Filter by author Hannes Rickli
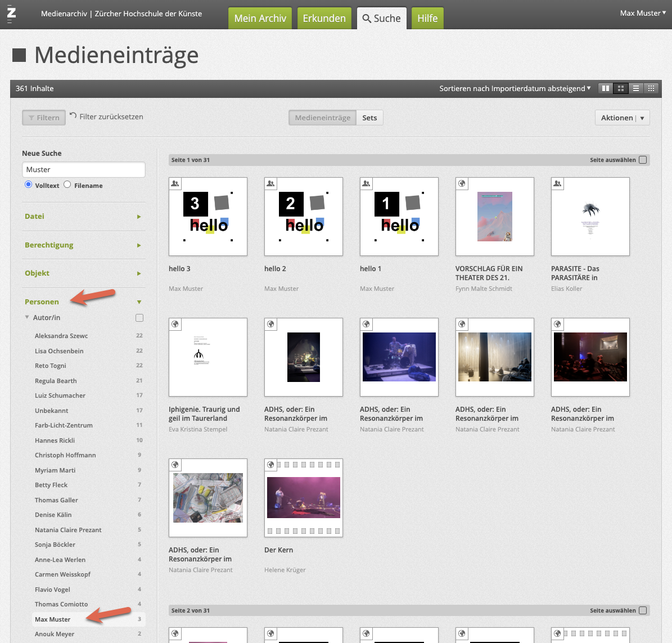The image size is (672, 643). coord(89,440)
